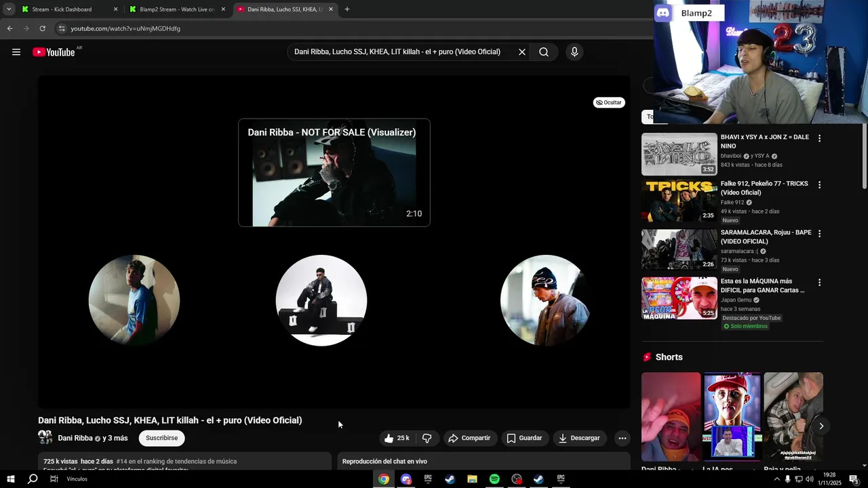Screen dimensions: 868x488
Task: Open a new browser tab
Action: tap(347, 9)
